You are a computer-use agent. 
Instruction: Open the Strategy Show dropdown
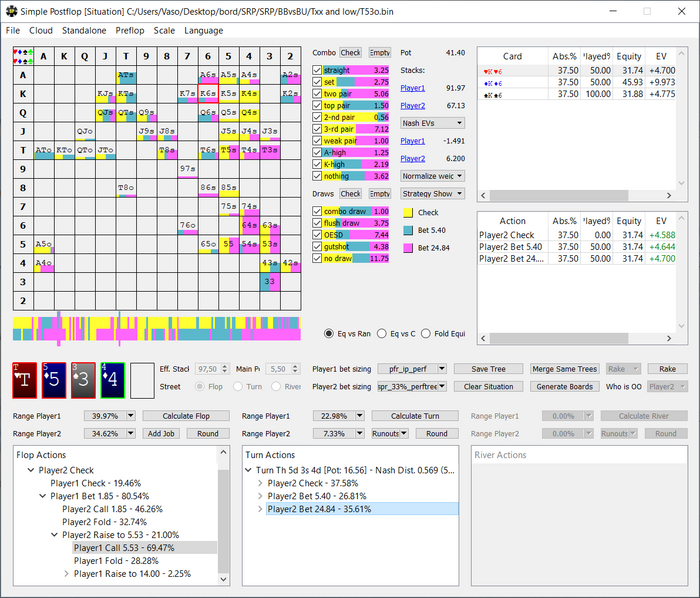pos(431,193)
